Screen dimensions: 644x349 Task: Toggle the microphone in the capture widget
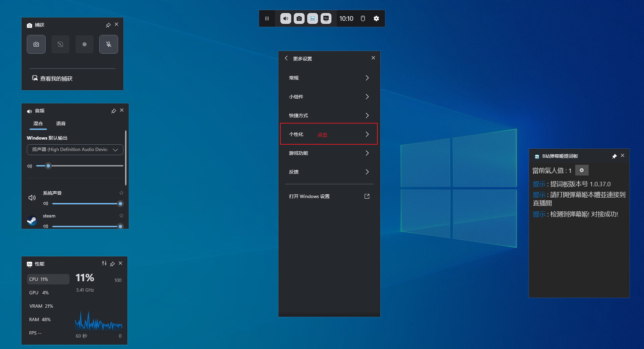pyautogui.click(x=109, y=44)
